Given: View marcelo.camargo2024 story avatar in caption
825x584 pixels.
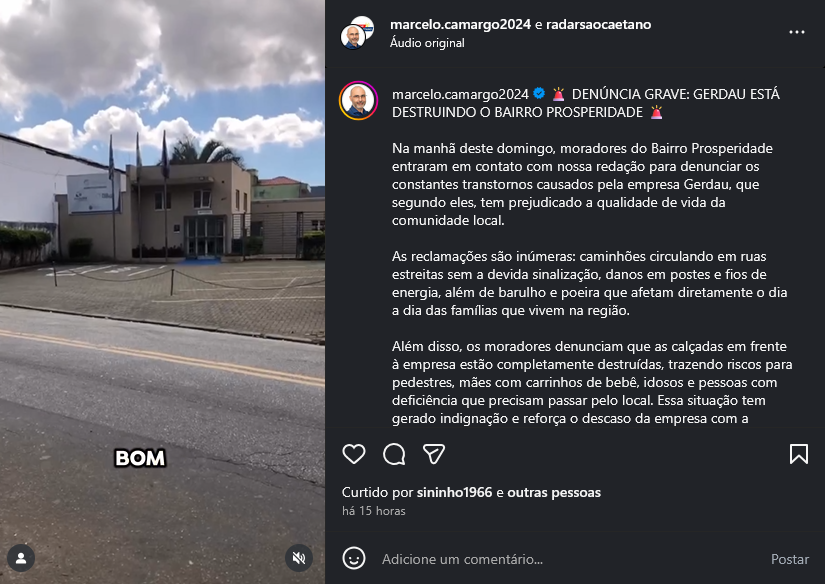Looking at the screenshot, I should point(358,100).
